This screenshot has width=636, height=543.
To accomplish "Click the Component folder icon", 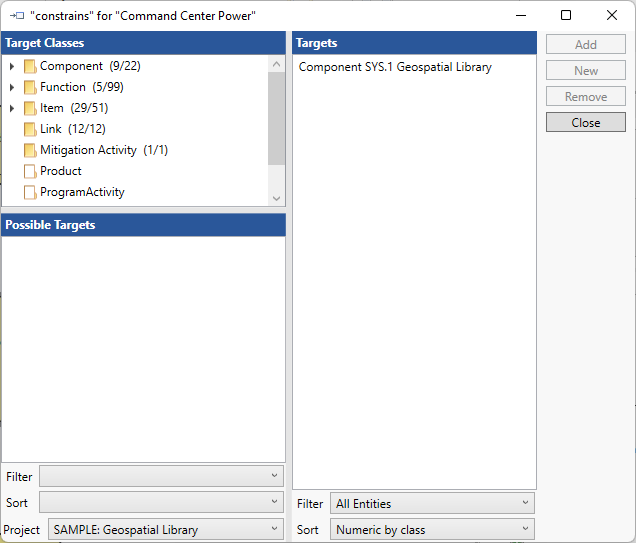I will tap(30, 66).
